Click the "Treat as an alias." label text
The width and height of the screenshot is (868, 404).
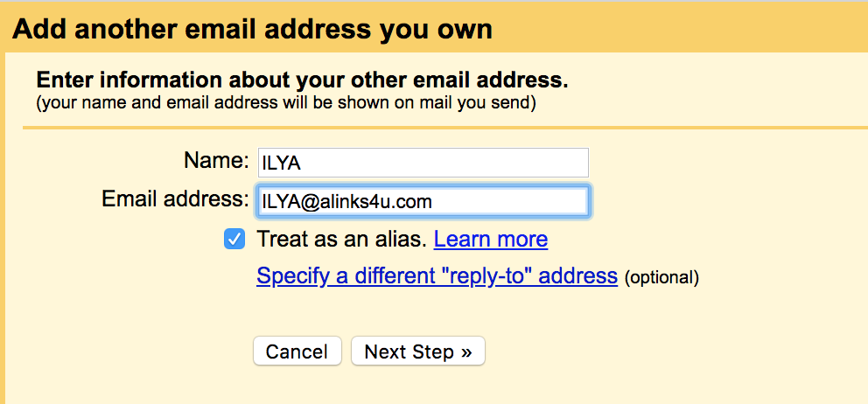coord(342,240)
